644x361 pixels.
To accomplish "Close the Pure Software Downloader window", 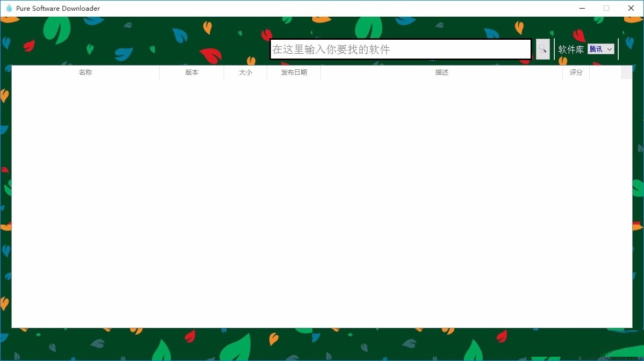I will tap(631, 8).
